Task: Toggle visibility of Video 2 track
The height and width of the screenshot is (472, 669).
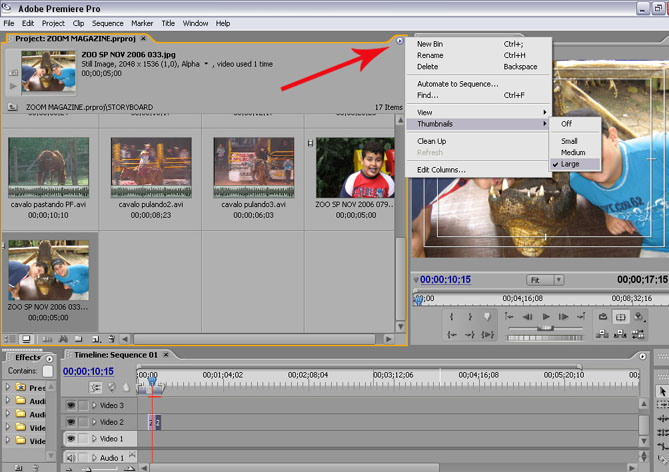Action: click(71, 422)
